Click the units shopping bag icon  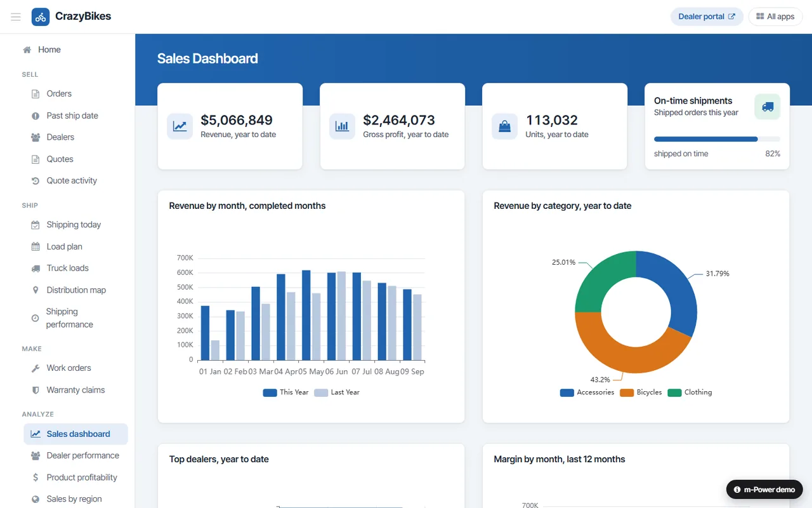504,126
